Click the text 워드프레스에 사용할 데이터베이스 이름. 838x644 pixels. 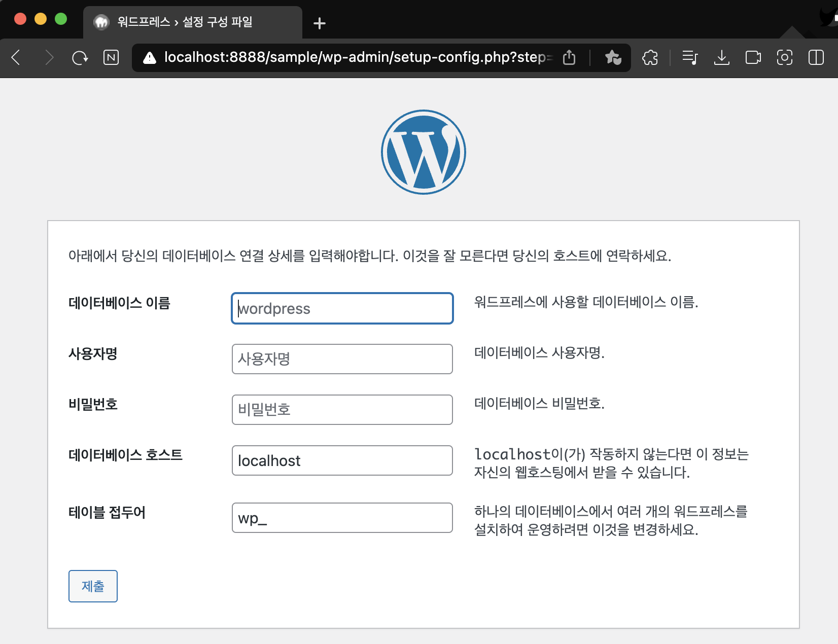(x=586, y=302)
